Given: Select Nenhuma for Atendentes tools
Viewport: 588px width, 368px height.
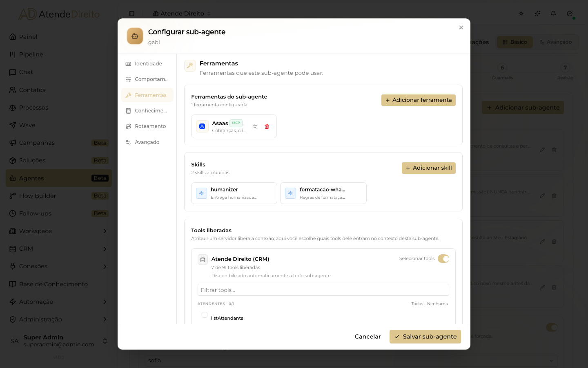Looking at the screenshot, I should pyautogui.click(x=437, y=304).
